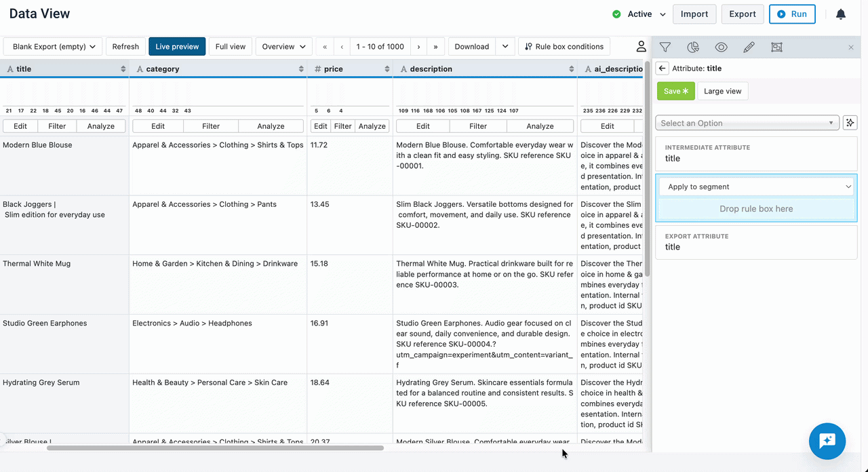Select the Export Attribute title field
Viewport: 868px width, 472px height.
tap(756, 242)
